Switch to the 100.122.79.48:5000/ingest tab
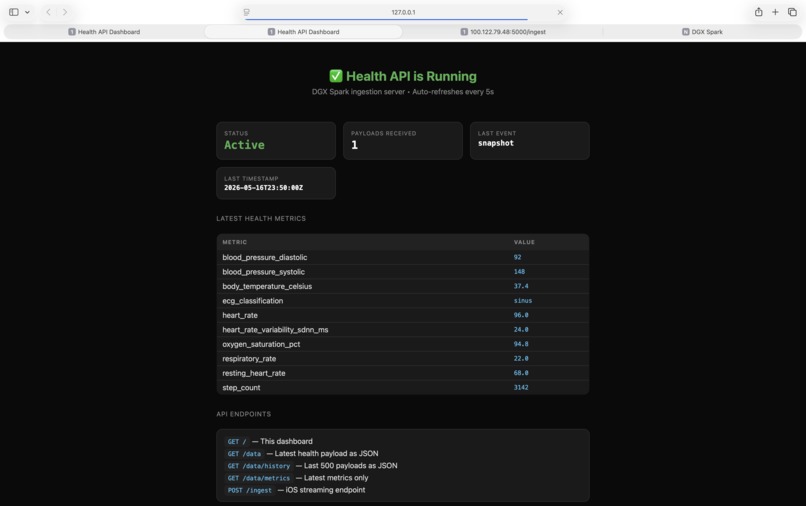The width and height of the screenshot is (806, 506). [x=503, y=32]
